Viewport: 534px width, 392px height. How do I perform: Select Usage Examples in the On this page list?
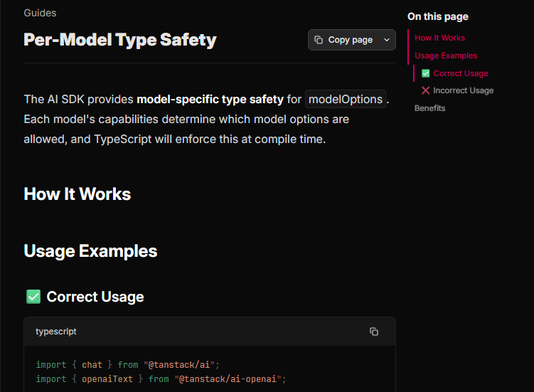(446, 55)
